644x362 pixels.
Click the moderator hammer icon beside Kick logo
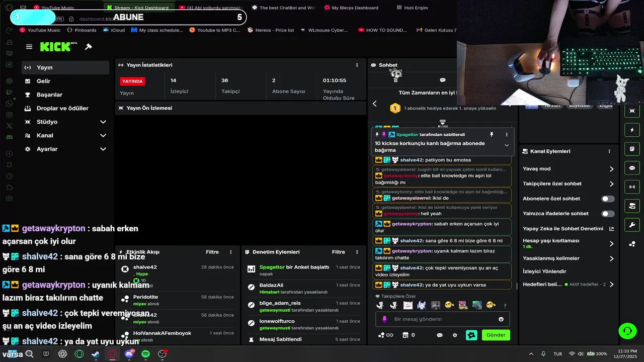pyautogui.click(x=89, y=47)
